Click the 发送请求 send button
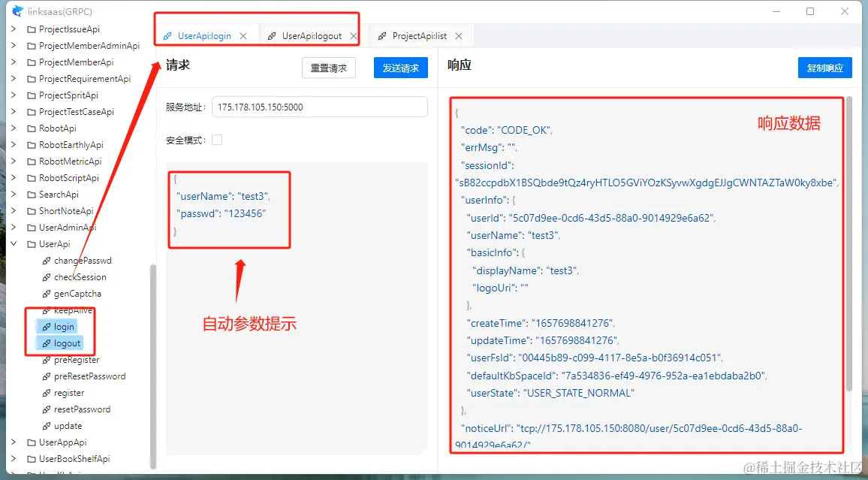This screenshot has width=868, height=480. click(x=401, y=68)
